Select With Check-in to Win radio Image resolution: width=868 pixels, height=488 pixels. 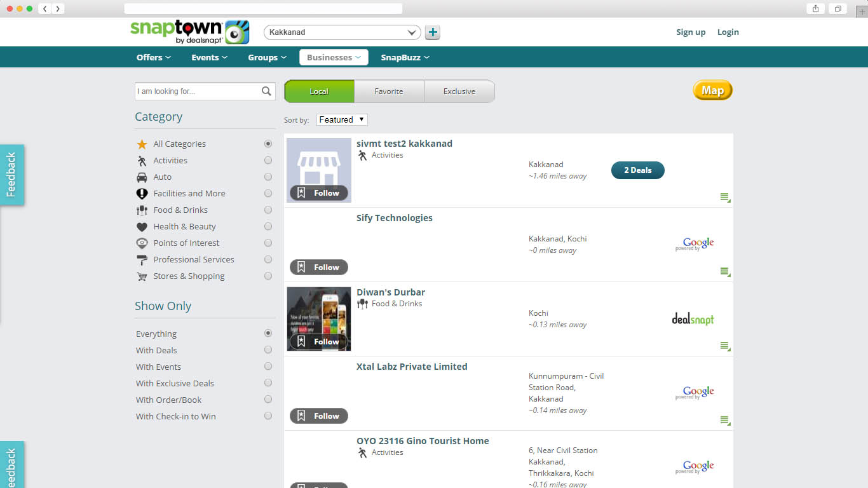268,416
